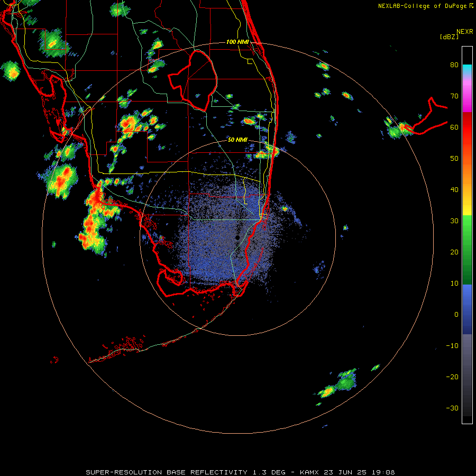Select the 70 value on dBZ scale
The image size is (476, 476).
coord(454,96)
